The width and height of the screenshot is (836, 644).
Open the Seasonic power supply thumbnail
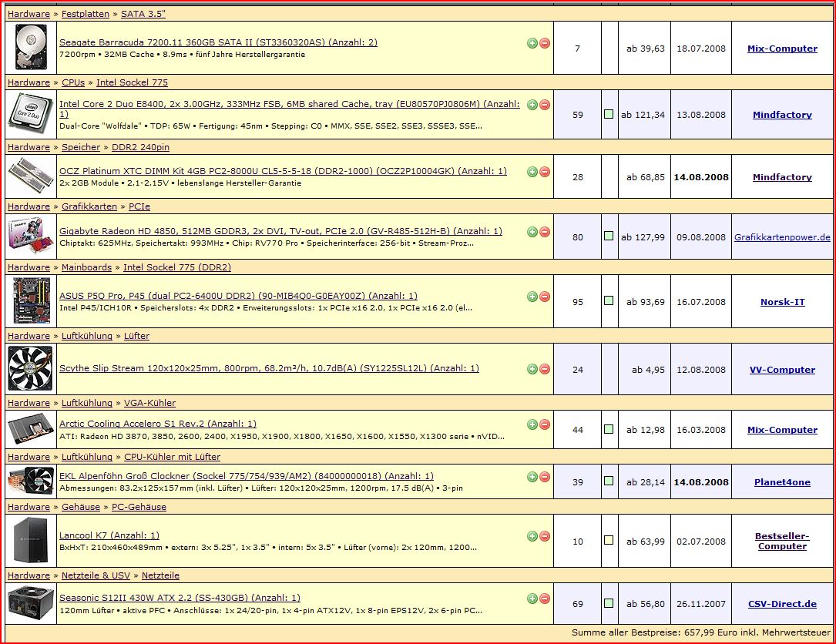click(x=31, y=603)
